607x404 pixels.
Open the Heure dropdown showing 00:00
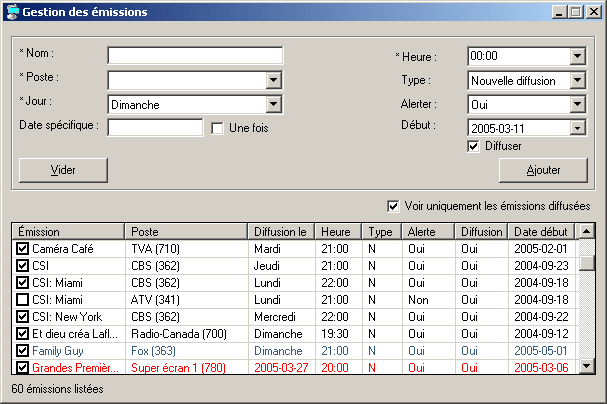pos(577,56)
